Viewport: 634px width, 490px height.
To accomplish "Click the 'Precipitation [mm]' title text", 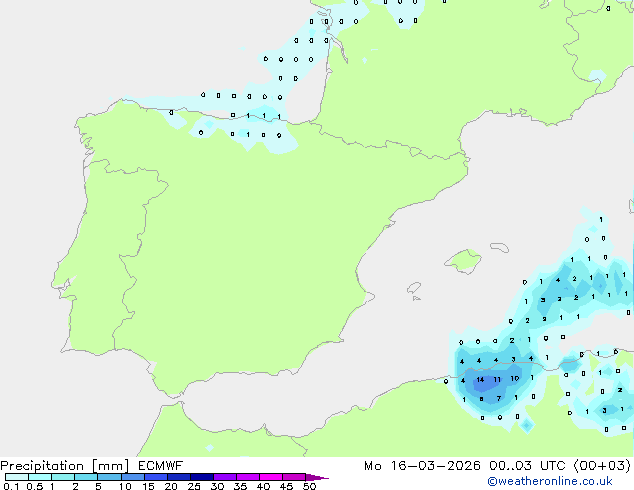I will pyautogui.click(x=65, y=466).
